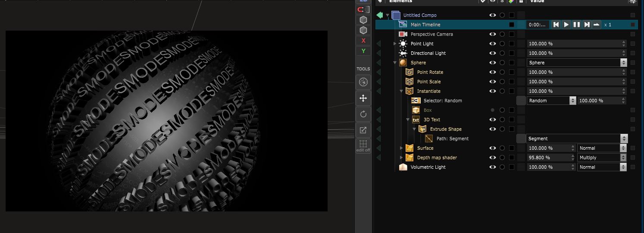This screenshot has height=233, width=644.
Task: Click the green arrow beside Untitled Compo
Action: tap(379, 15)
